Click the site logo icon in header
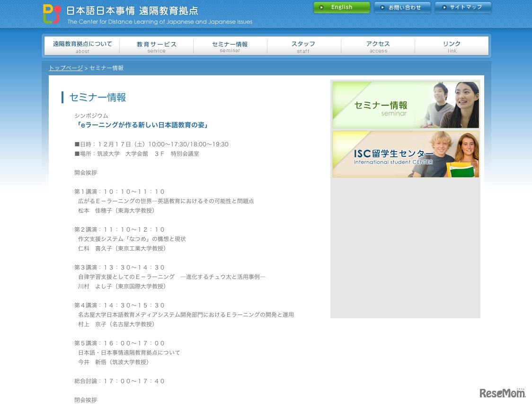Viewport: 532px width, 404px height. coord(52,14)
